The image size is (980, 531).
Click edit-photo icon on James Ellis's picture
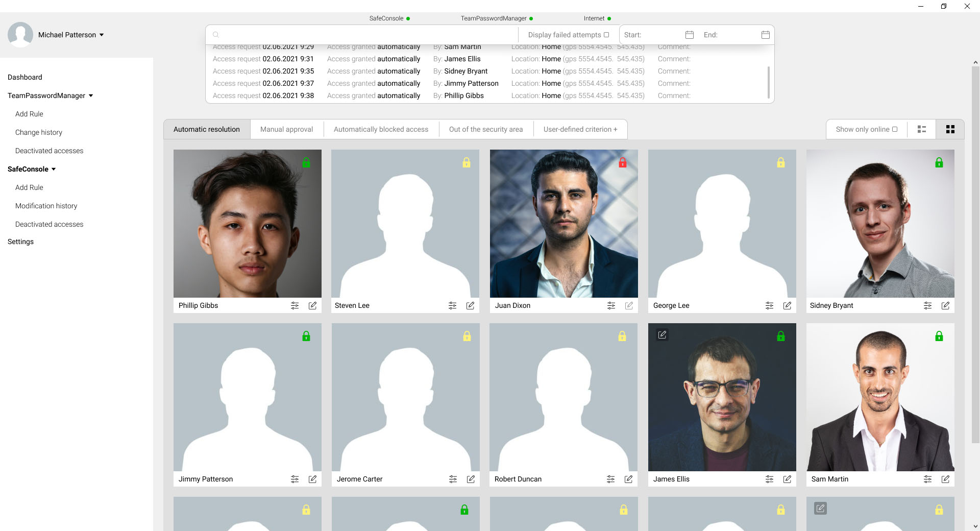(663, 335)
